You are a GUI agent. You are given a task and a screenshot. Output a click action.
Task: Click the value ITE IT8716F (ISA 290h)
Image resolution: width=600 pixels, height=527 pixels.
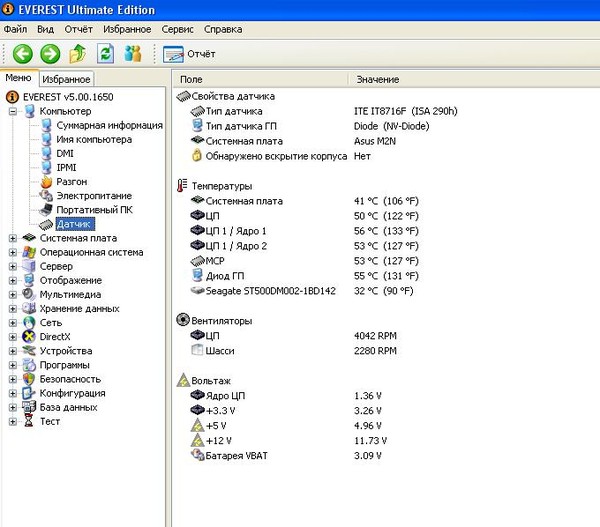pyautogui.click(x=406, y=111)
